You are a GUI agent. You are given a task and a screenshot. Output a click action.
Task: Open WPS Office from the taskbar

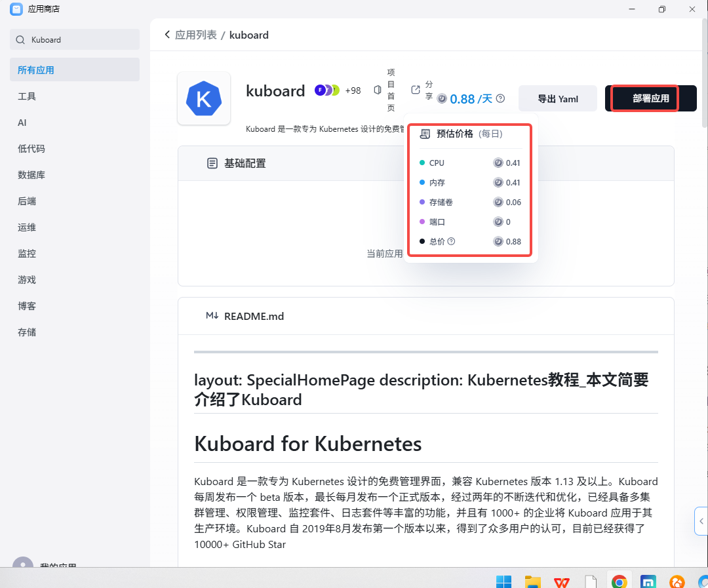pyautogui.click(x=562, y=581)
